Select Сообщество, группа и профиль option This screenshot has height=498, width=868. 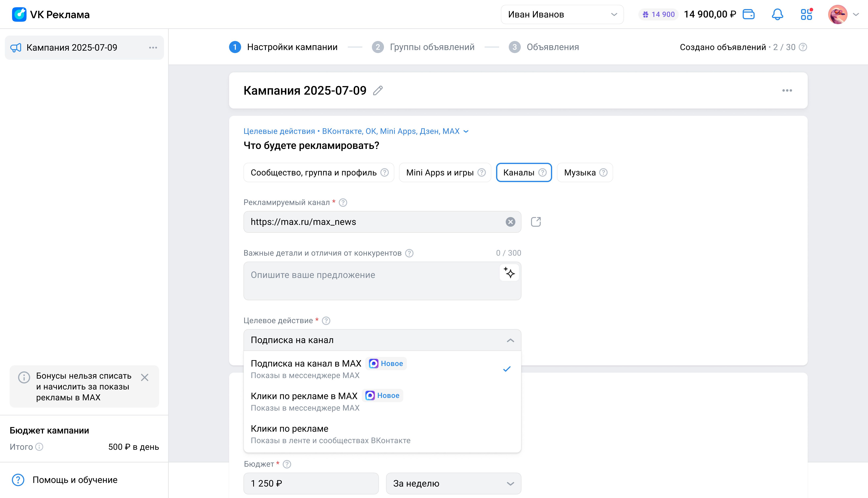click(x=319, y=172)
